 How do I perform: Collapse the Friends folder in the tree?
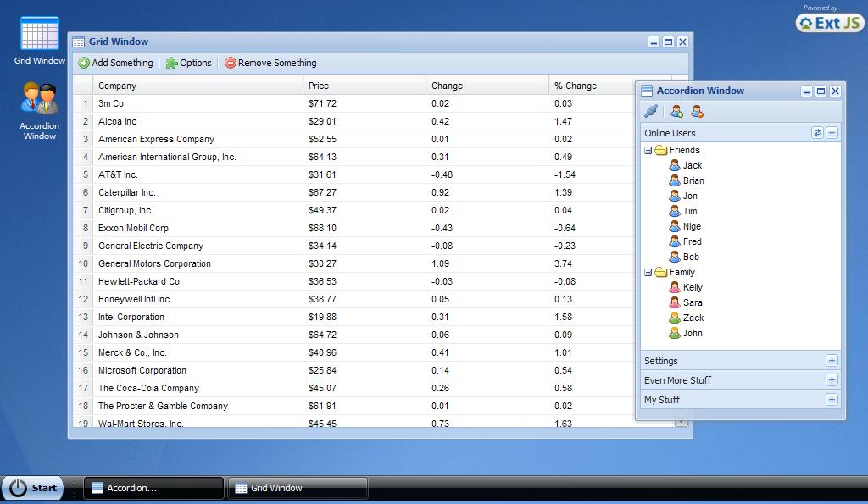647,150
